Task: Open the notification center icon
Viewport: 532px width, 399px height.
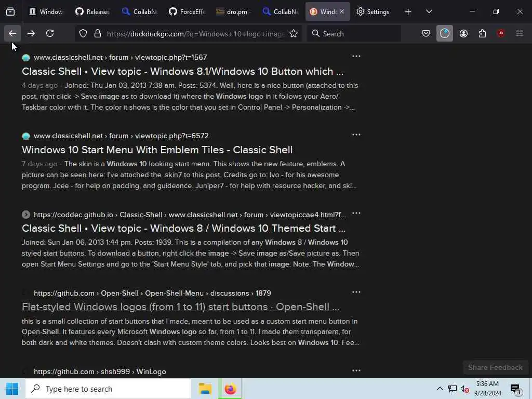Action: pyautogui.click(x=516, y=389)
